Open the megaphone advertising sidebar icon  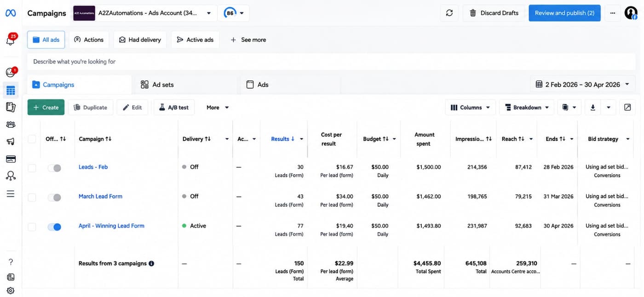point(11,142)
